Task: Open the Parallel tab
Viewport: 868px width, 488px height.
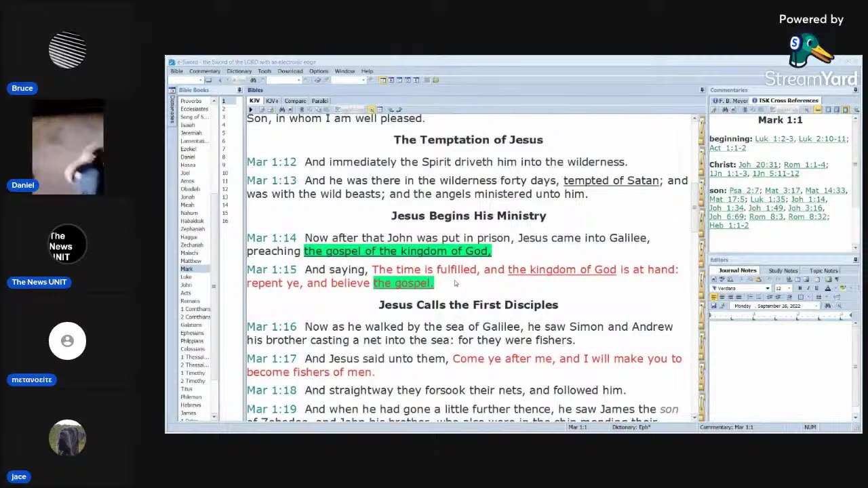Action: (319, 101)
